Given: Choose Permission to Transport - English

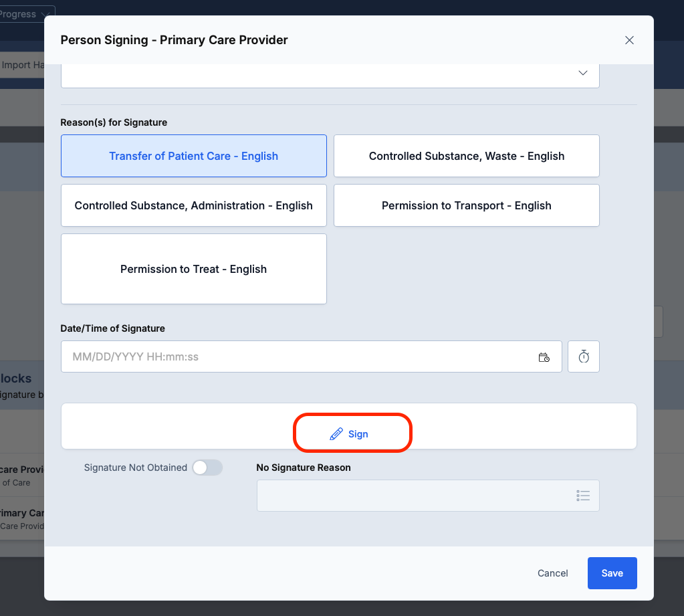Looking at the screenshot, I should [x=466, y=205].
